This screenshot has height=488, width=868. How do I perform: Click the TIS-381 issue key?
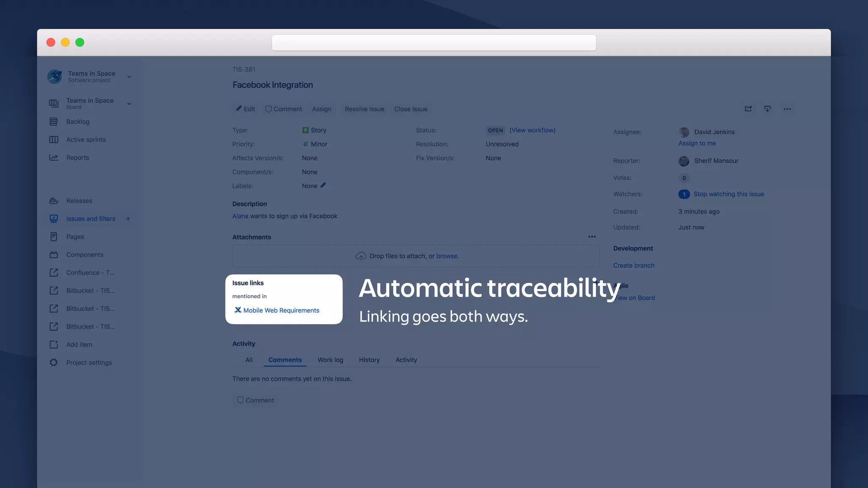pyautogui.click(x=244, y=69)
